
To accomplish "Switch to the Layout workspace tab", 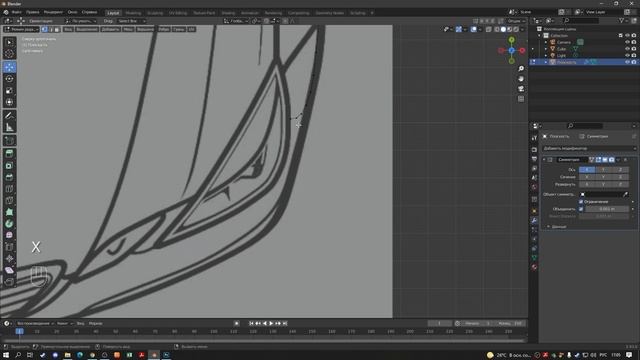I will click(x=113, y=13).
